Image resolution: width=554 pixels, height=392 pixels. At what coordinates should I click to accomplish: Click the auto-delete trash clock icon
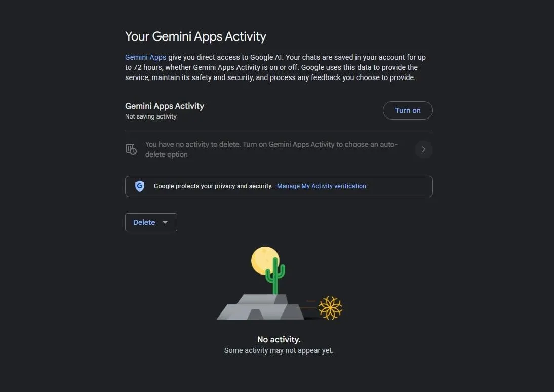[x=131, y=149]
